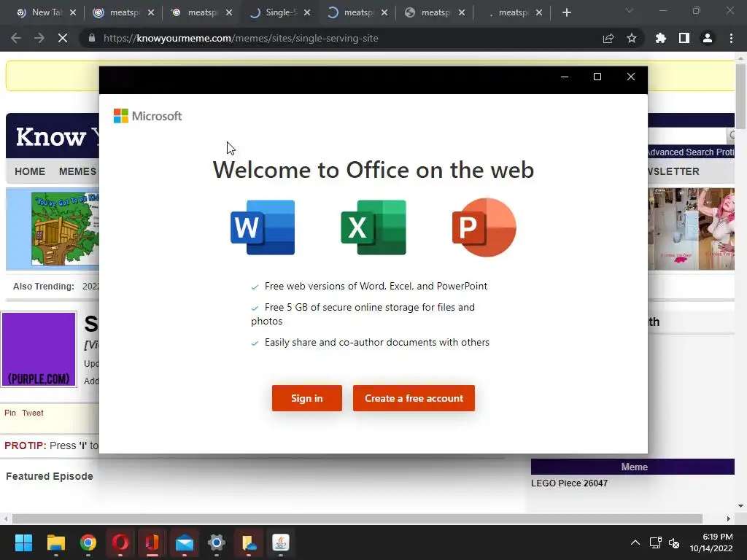Open Chrome three-dot menu
This screenshot has width=747, height=560.
coord(731,38)
